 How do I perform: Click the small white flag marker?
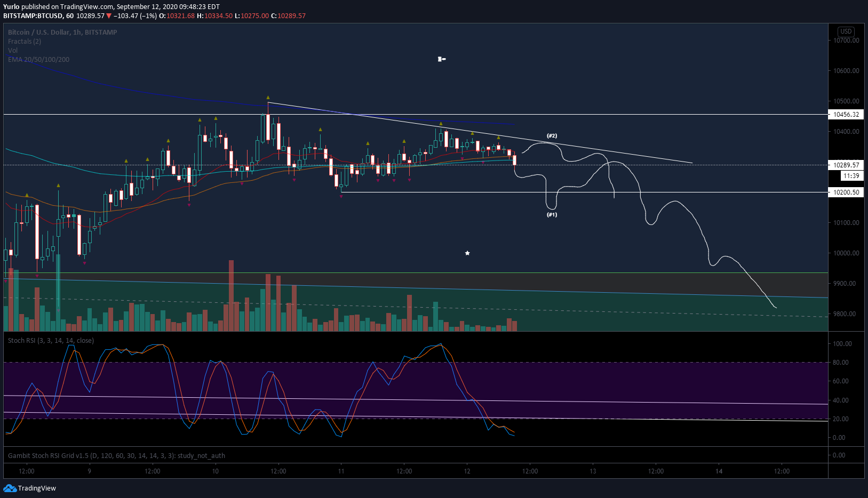point(441,59)
